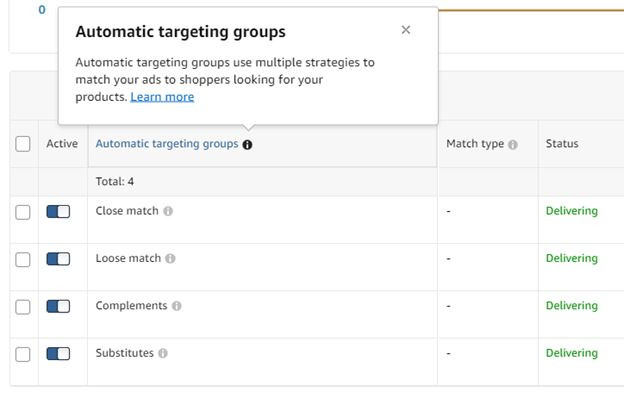
Task: Click the Total: 4 summary text
Action: 115,181
